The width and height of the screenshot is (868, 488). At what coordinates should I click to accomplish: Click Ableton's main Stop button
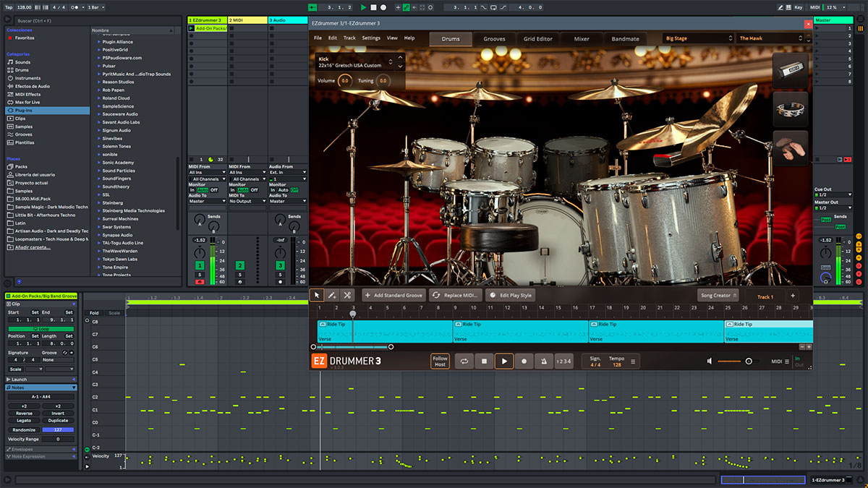pyautogui.click(x=373, y=7)
